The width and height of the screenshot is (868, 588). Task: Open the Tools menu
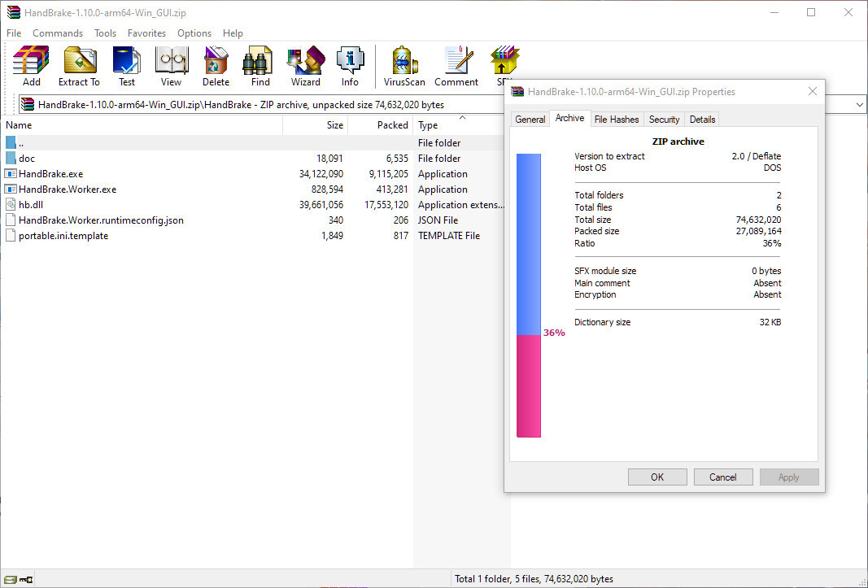pos(105,33)
